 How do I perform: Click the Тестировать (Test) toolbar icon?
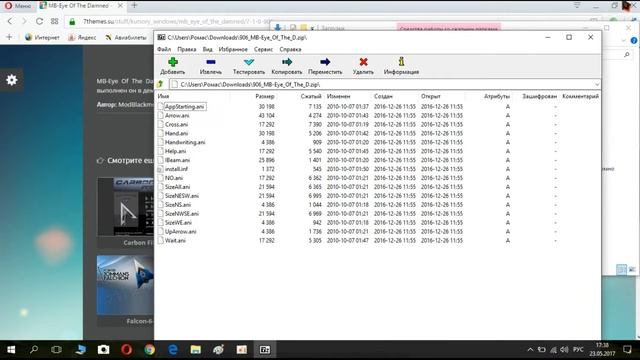[249, 62]
